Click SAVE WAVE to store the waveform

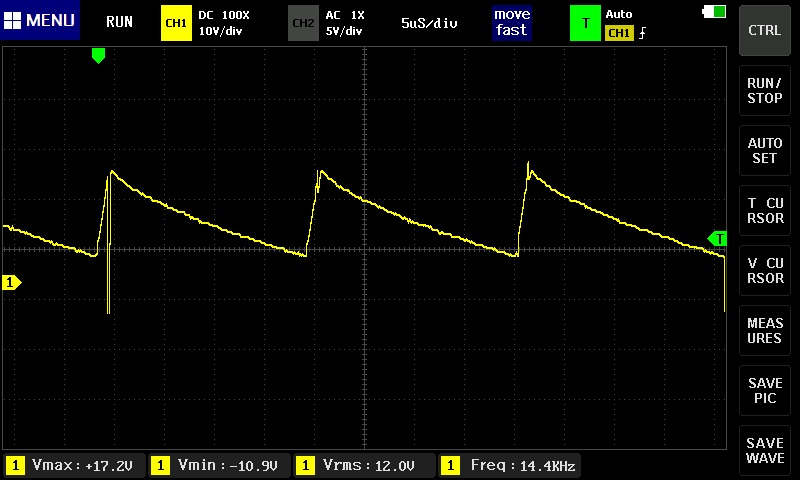coord(765,450)
